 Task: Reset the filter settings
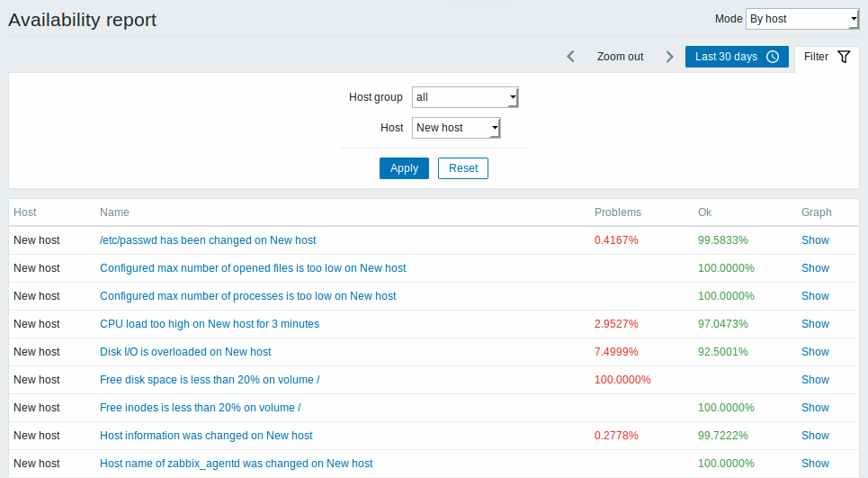(x=463, y=168)
